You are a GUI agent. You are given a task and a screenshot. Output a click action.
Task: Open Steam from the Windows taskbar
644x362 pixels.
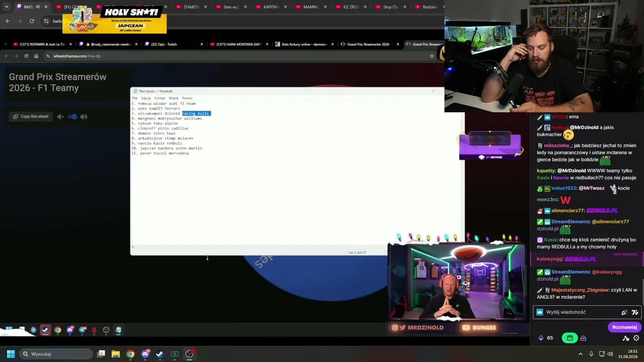[159, 354]
